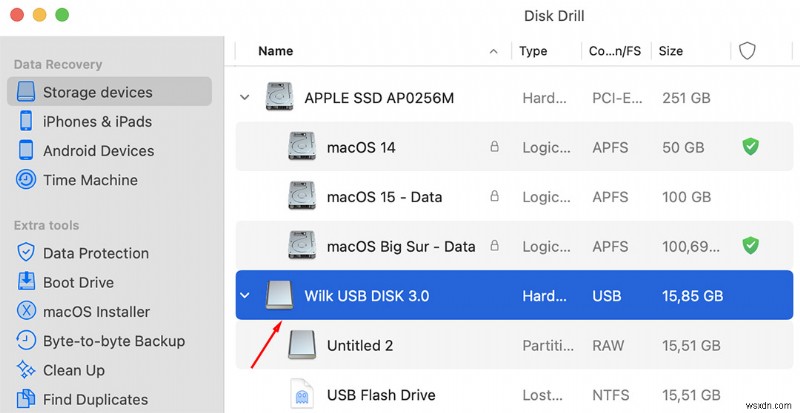Viewport: 800px width, 413px height.
Task: Select iPhones & iPads sidebar item
Action: tap(97, 122)
